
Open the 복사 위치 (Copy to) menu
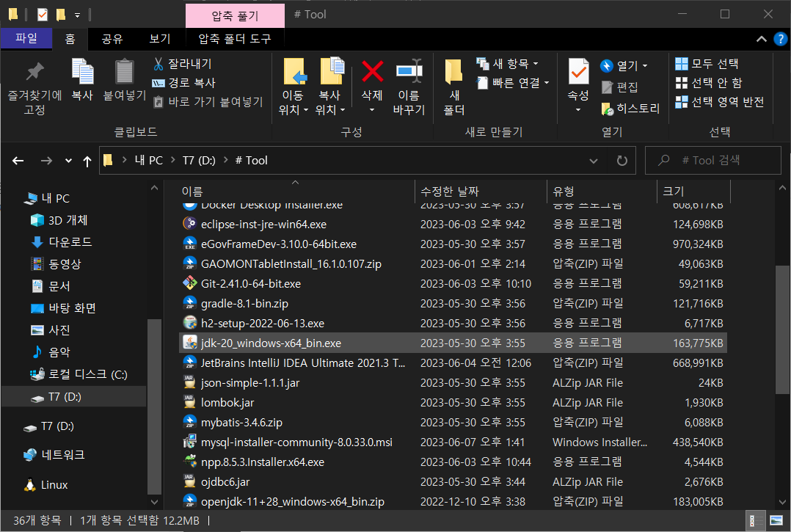(330, 87)
